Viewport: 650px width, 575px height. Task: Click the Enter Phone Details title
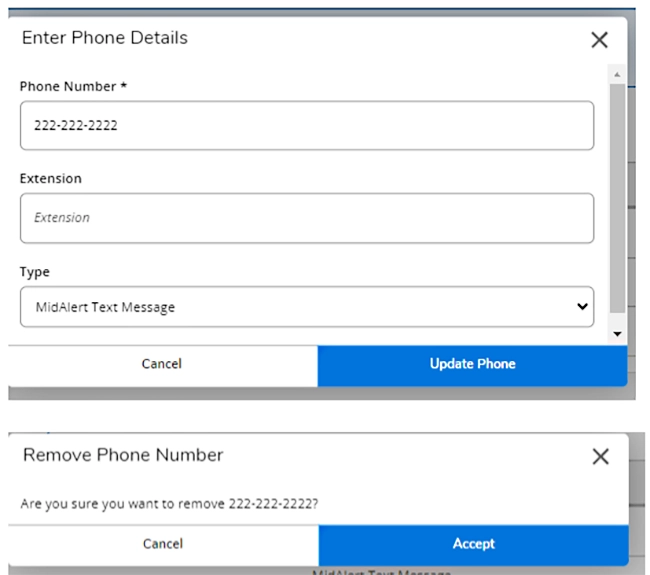[105, 38]
